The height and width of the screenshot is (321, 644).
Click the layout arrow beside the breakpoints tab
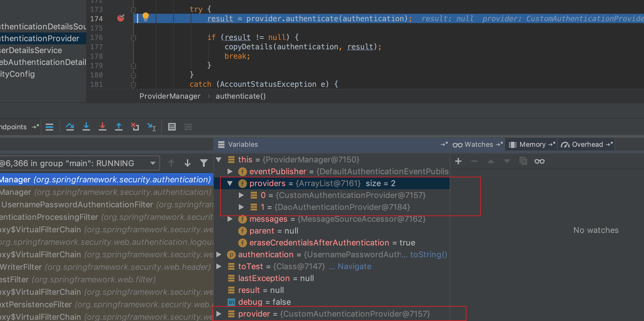35,127
